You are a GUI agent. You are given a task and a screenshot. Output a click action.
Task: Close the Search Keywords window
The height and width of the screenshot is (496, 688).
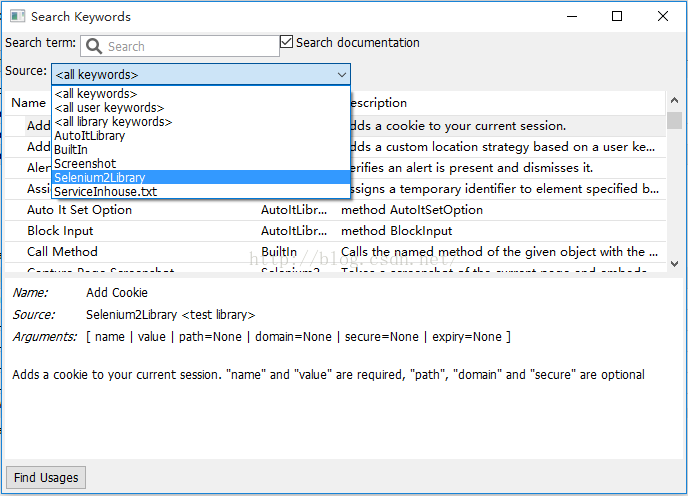(x=663, y=17)
